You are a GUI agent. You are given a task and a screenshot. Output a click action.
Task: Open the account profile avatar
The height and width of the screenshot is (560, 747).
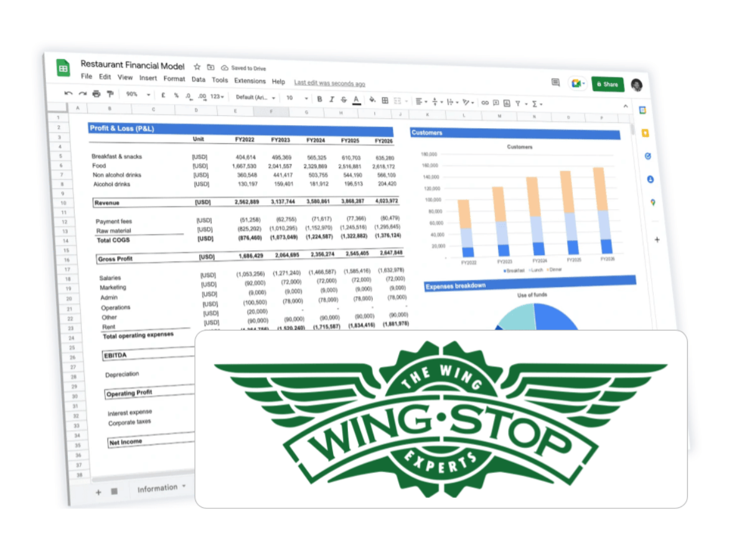click(x=636, y=85)
